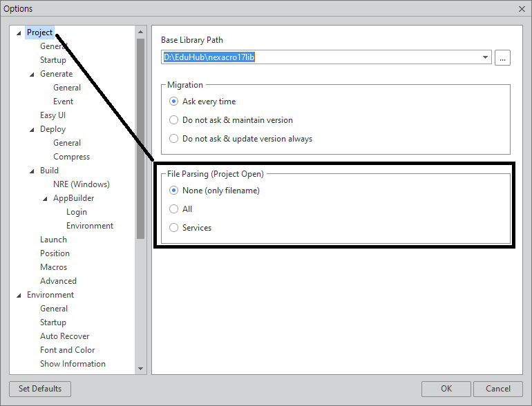The height and width of the screenshot is (406, 532).
Task: Click the browse (...) button for library path
Action: tap(502, 57)
